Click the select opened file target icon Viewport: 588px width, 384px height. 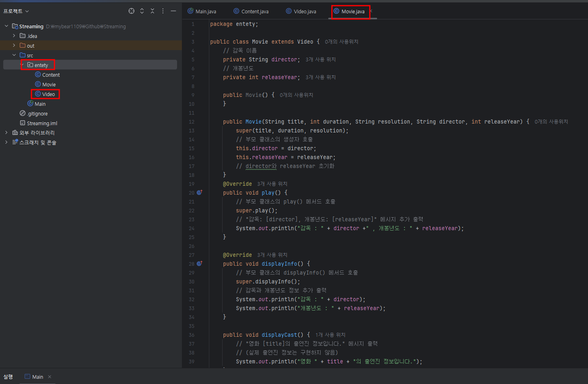click(x=131, y=11)
